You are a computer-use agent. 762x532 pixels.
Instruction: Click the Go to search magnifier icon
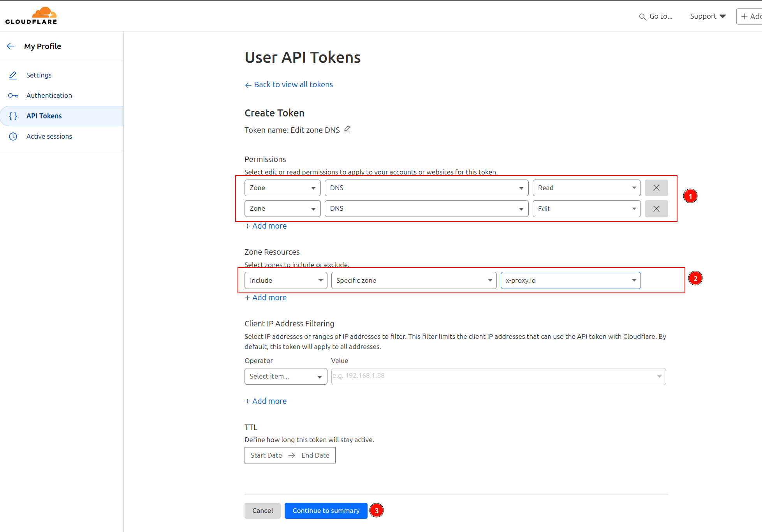pos(642,17)
